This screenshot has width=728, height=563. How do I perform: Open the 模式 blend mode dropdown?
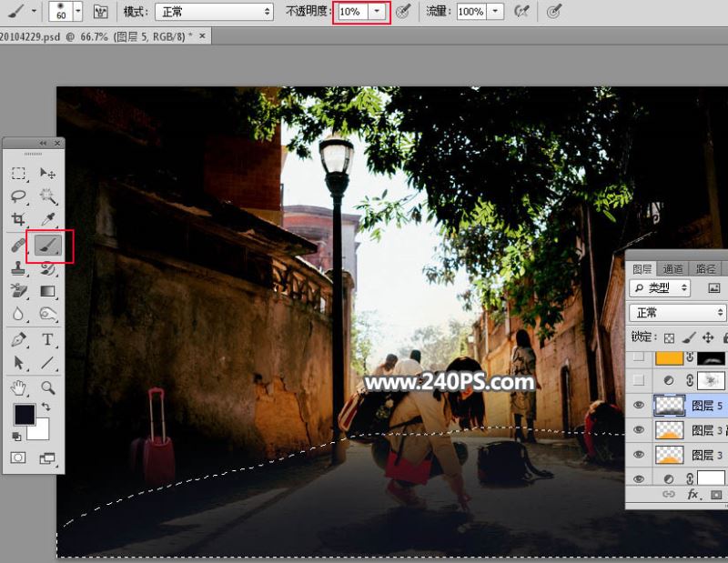(214, 12)
